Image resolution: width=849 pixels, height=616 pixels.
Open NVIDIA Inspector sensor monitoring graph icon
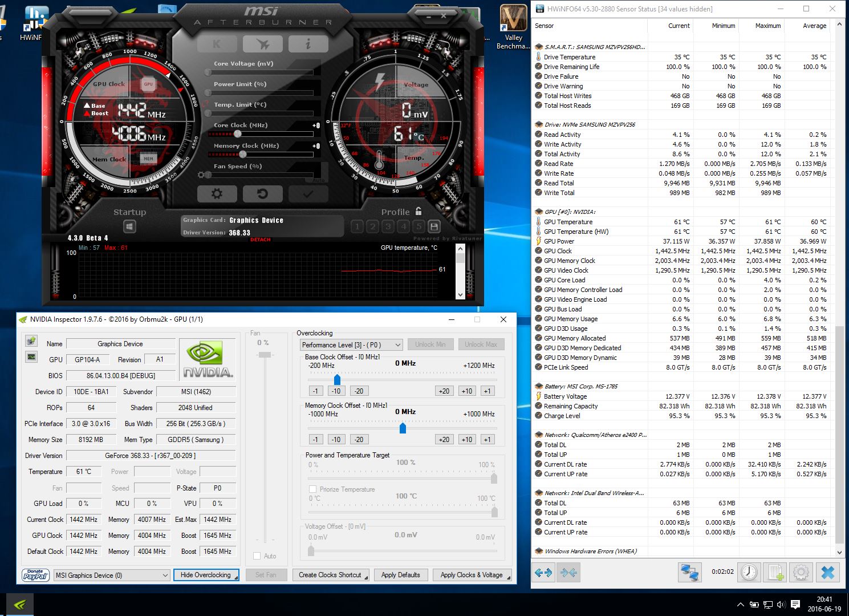coord(31,357)
